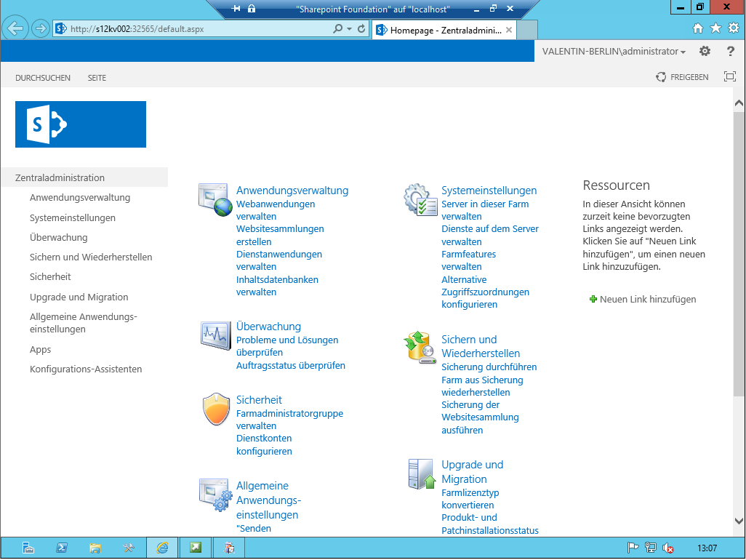746x560 pixels.
Task: Click the Überwachung monitor graph icon
Action: coord(215,335)
